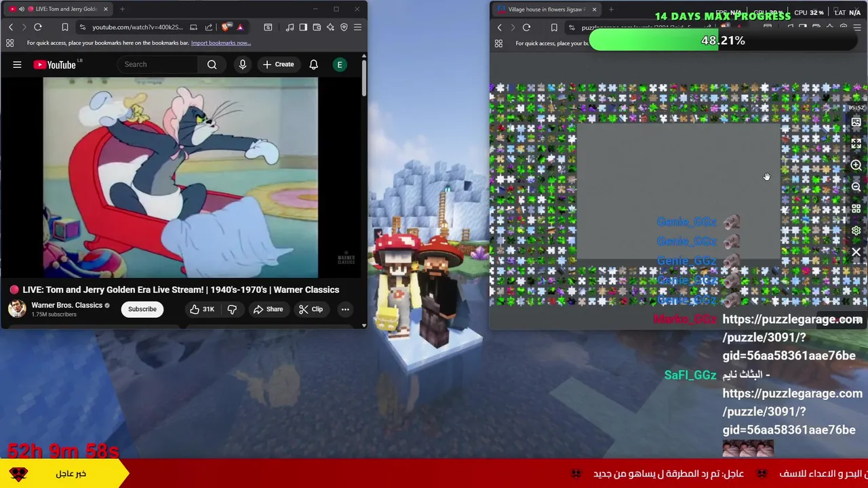This screenshot has height=488, width=868.
Task: Click Tom and Jerry video player
Action: [180, 178]
